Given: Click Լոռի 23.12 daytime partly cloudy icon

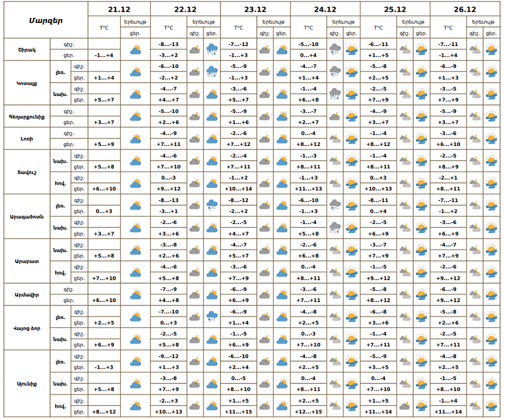Looking at the screenshot, I should click(x=282, y=139).
